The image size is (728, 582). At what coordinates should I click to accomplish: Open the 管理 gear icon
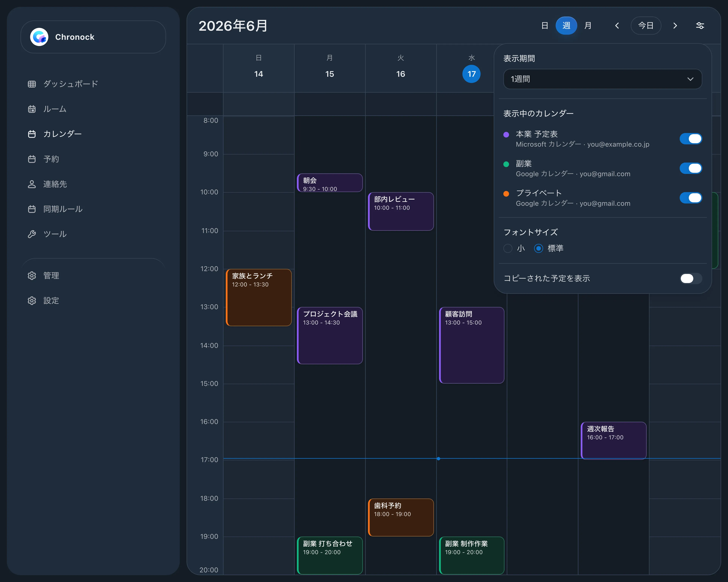coord(32,276)
